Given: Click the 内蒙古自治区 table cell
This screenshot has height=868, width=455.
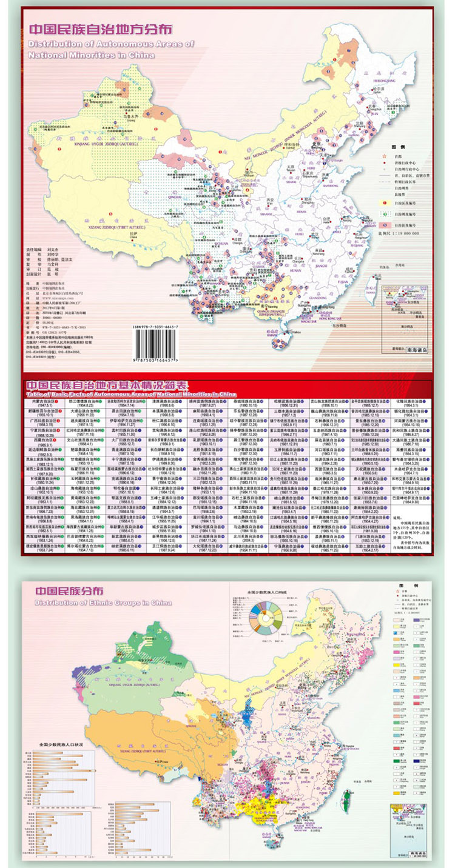Looking at the screenshot, I should 43,404.
